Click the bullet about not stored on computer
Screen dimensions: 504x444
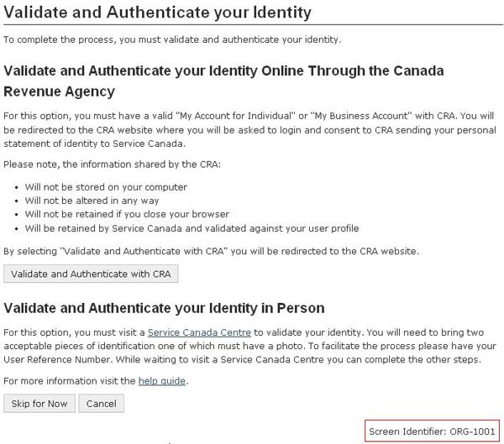[106, 187]
